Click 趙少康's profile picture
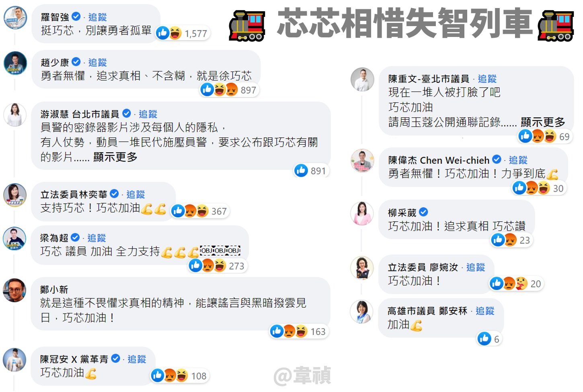 [x=15, y=63]
